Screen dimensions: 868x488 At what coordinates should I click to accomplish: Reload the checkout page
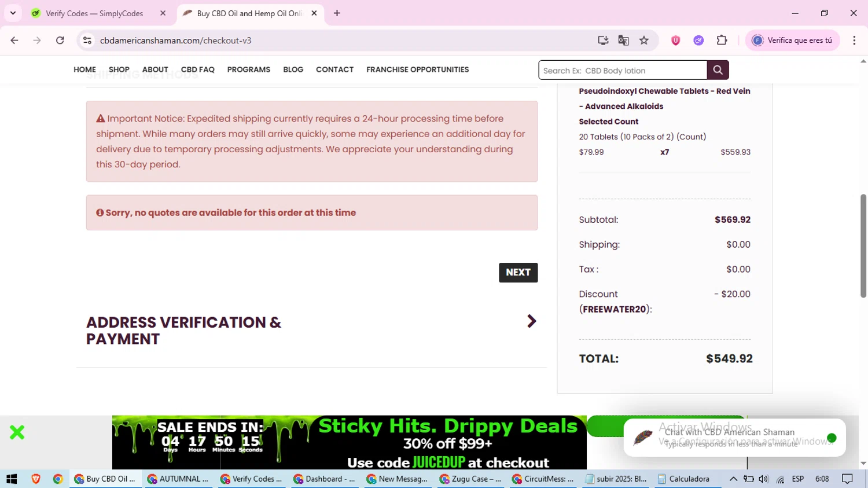tap(60, 40)
